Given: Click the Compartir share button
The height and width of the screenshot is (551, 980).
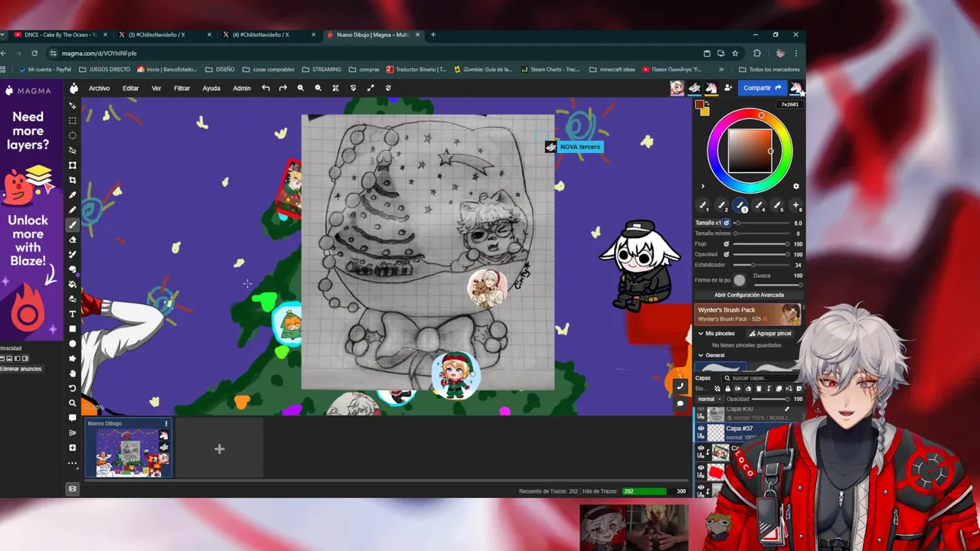Looking at the screenshot, I should tap(763, 88).
